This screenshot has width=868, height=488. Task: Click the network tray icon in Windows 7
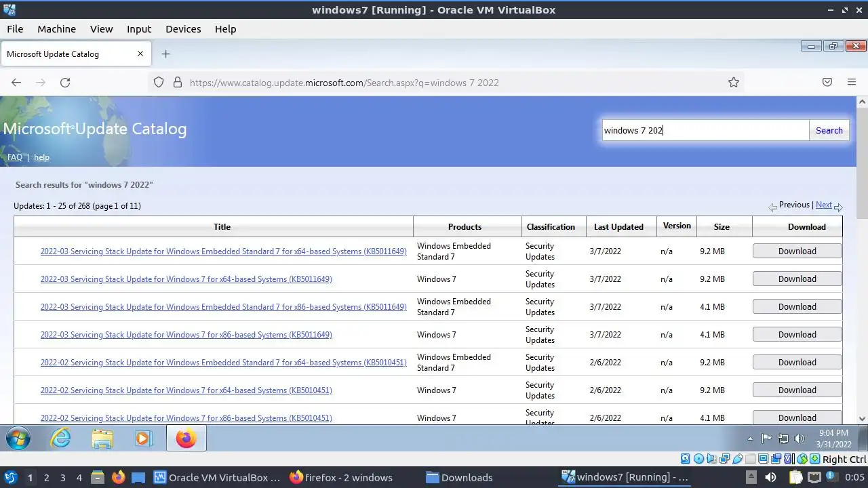point(783,439)
